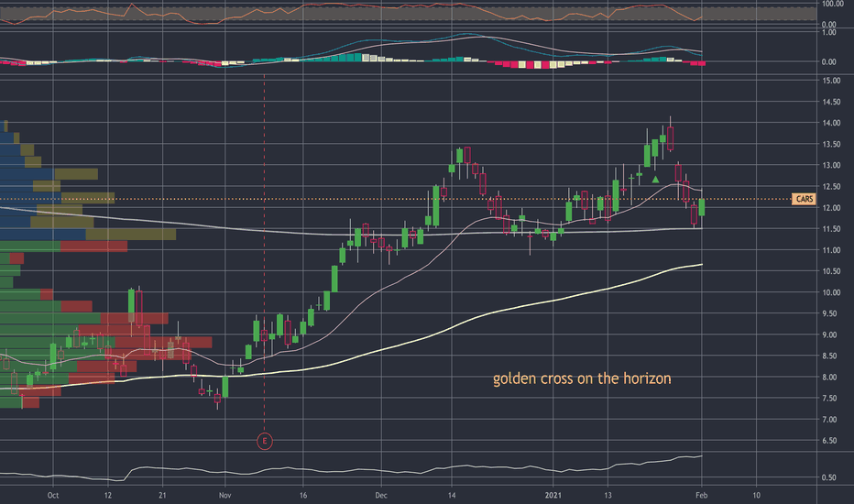Click the '2021' time axis label
854x504 pixels.
[553, 495]
